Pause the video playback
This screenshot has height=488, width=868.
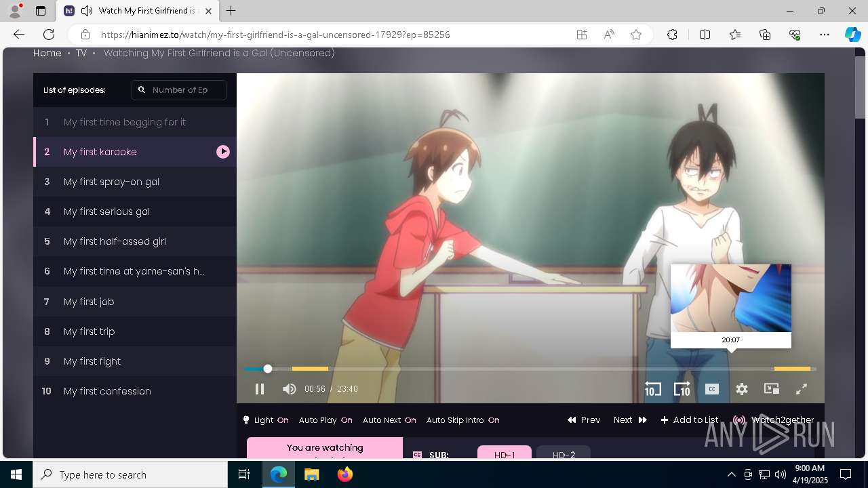[x=260, y=389]
